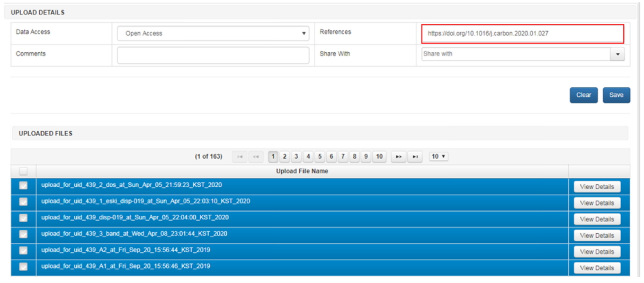Image resolution: width=644 pixels, height=283 pixels.
Task: Click the Comments input field
Action: click(x=213, y=55)
